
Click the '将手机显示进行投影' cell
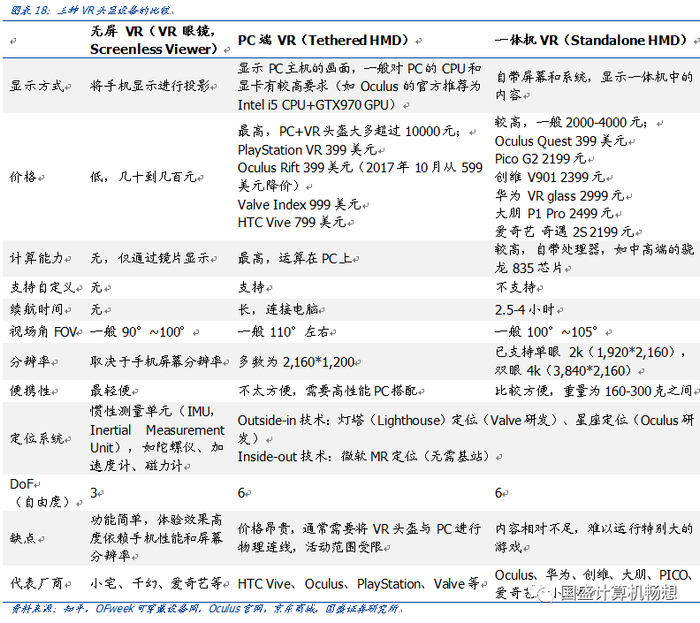tap(150, 85)
